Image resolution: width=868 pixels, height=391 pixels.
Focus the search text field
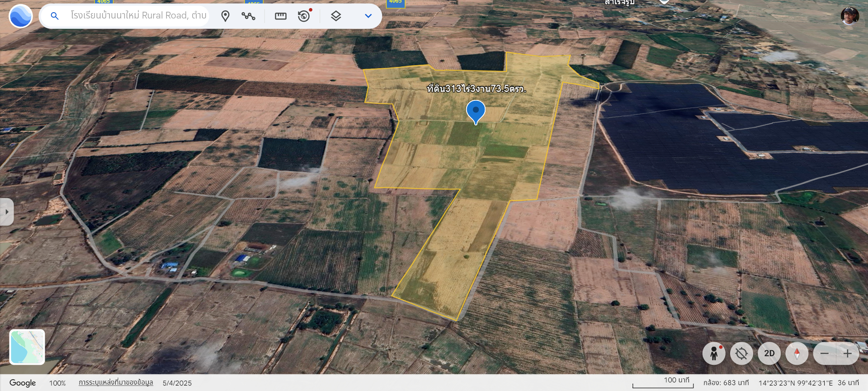pos(138,16)
